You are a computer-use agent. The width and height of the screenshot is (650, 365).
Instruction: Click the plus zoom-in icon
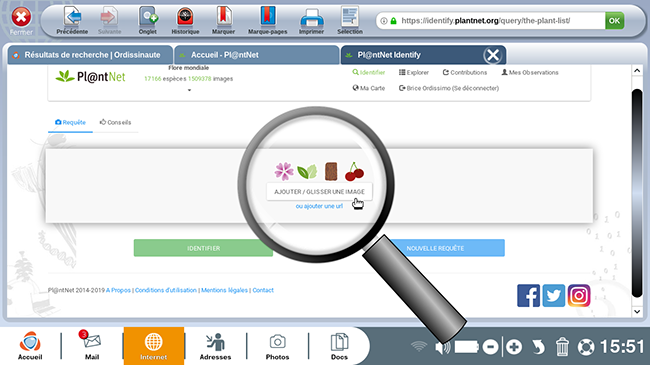(514, 347)
